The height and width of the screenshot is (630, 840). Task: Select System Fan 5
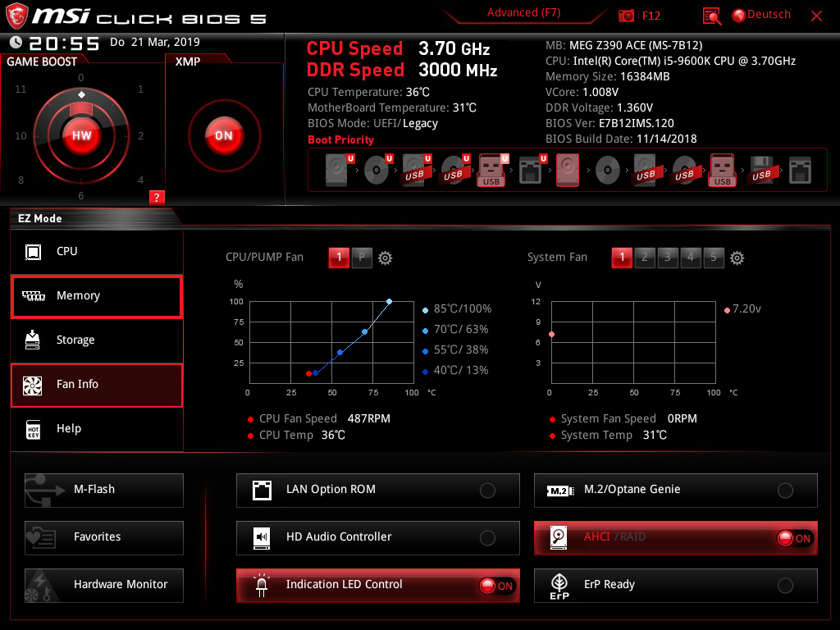(714, 258)
